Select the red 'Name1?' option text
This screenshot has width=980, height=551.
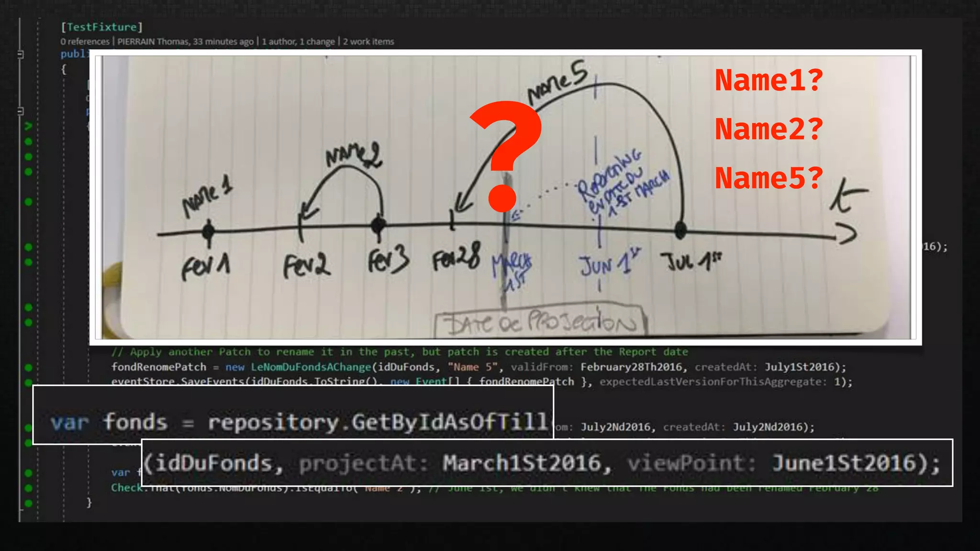(768, 80)
